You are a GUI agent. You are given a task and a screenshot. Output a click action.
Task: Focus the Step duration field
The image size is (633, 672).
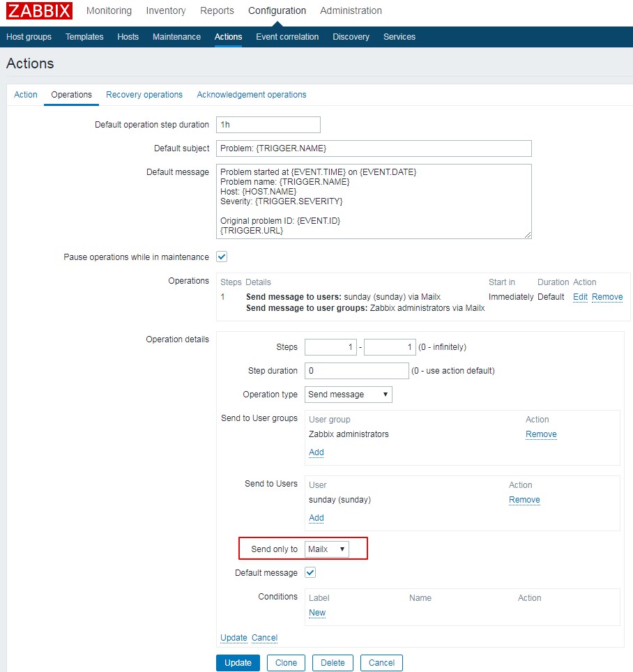click(356, 371)
